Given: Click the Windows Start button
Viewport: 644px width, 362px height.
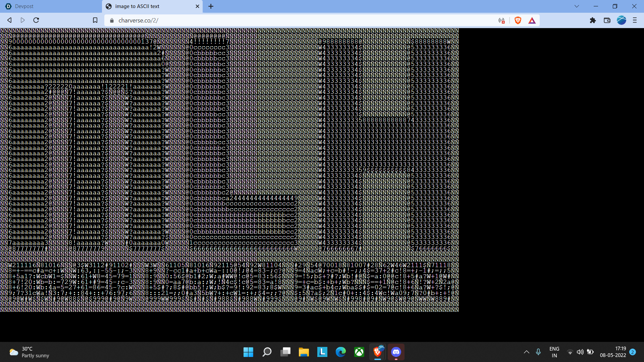Looking at the screenshot, I should click(x=248, y=352).
